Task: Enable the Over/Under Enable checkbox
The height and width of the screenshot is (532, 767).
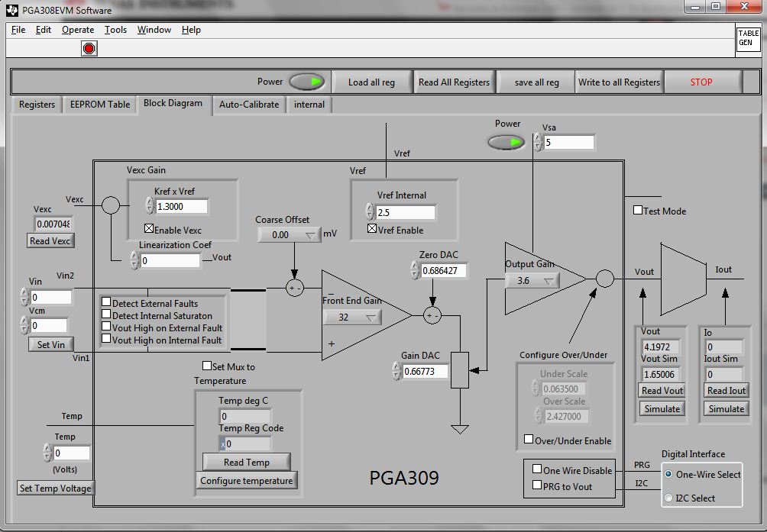Action: tap(527, 440)
